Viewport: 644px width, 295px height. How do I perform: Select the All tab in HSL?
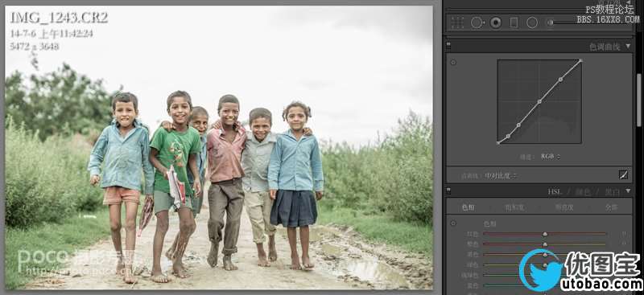click(611, 207)
